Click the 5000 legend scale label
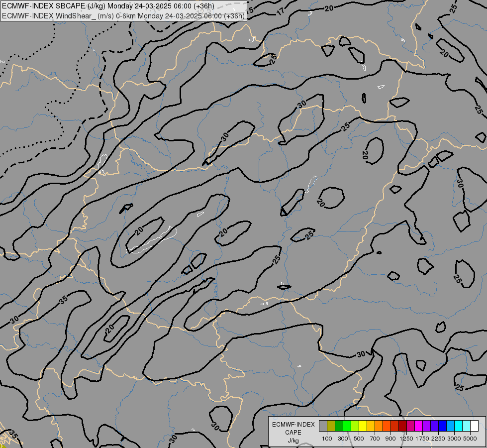The height and width of the screenshot is (448, 487). 470,439
